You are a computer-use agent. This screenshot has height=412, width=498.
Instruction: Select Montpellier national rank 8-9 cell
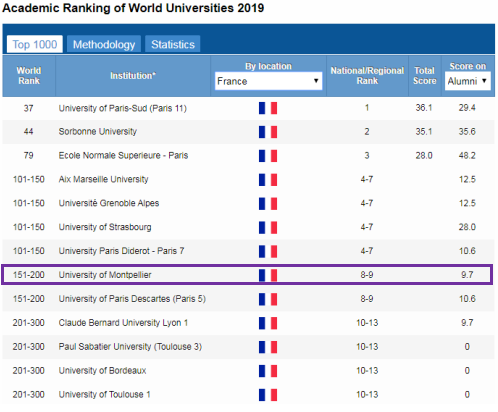pos(367,275)
